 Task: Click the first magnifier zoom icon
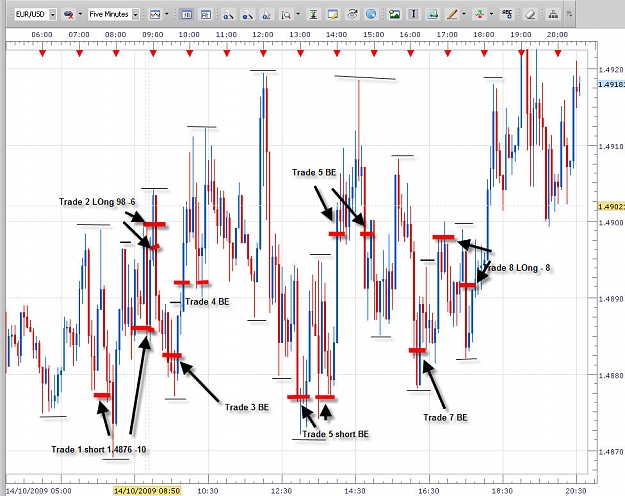[228, 15]
